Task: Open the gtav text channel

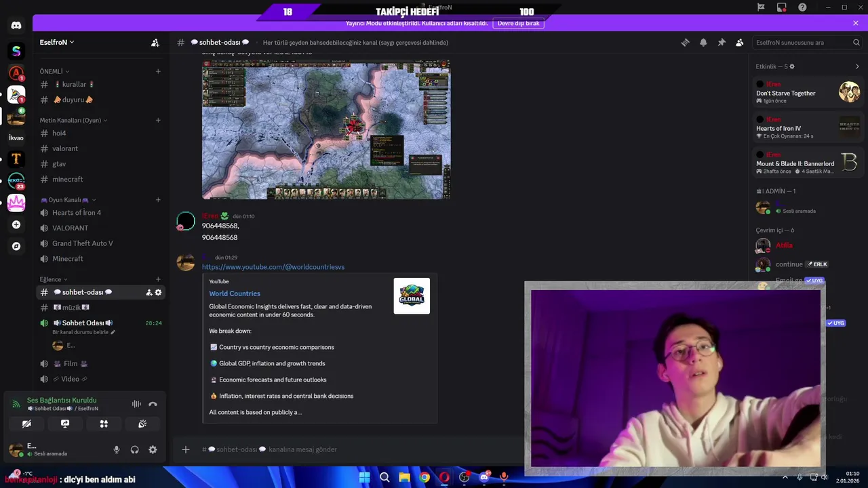Action: [100, 164]
